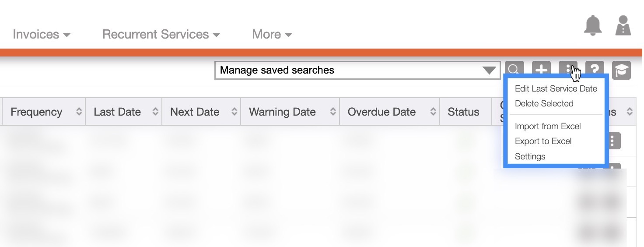
Task: Expand the Recurrent Services menu
Action: [x=161, y=34]
